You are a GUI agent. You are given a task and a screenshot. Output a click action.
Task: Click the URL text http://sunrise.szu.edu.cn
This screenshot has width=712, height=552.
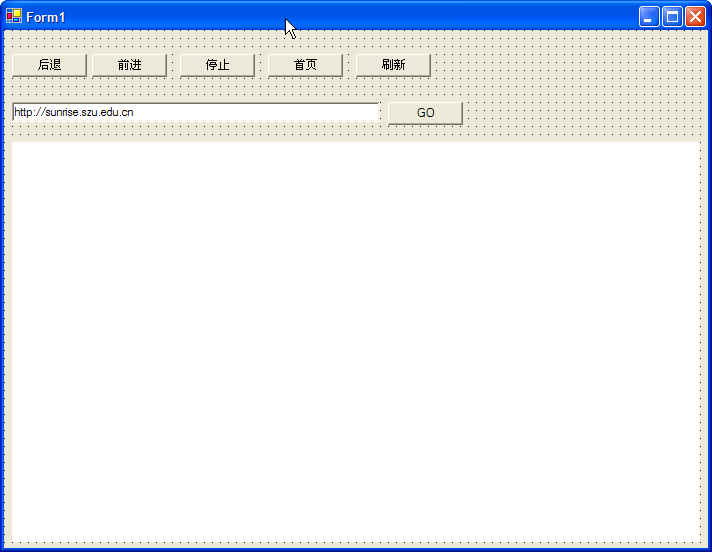(x=74, y=112)
